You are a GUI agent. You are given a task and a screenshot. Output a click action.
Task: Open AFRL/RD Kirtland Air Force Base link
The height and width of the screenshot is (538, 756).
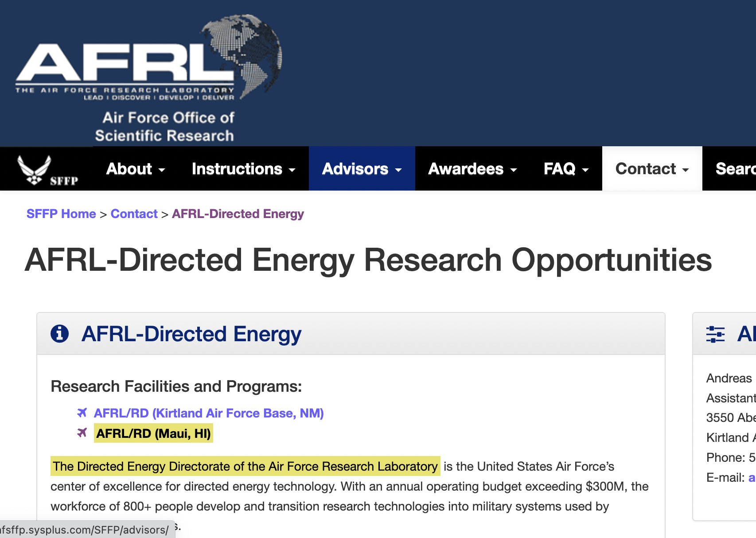(x=209, y=413)
